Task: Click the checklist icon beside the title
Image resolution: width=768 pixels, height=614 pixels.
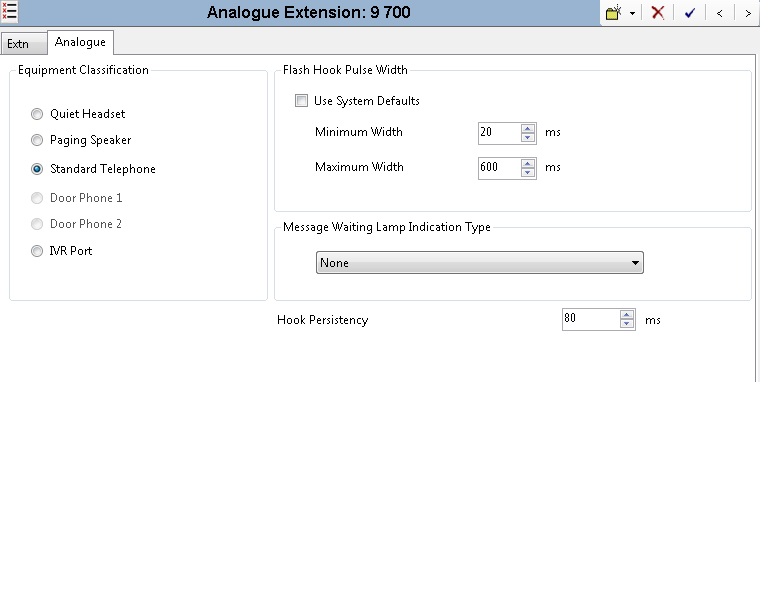Action: click(9, 12)
